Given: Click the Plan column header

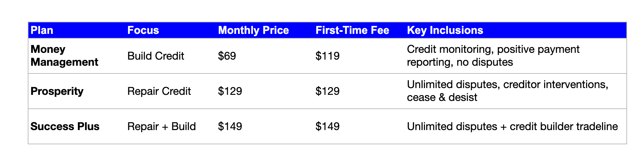Looking at the screenshot, I should [42, 30].
